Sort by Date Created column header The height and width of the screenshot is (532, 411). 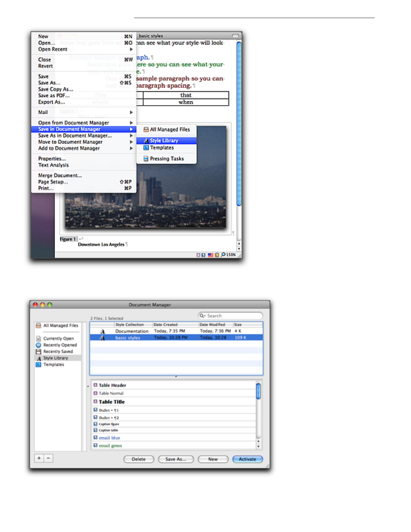pyautogui.click(x=175, y=325)
